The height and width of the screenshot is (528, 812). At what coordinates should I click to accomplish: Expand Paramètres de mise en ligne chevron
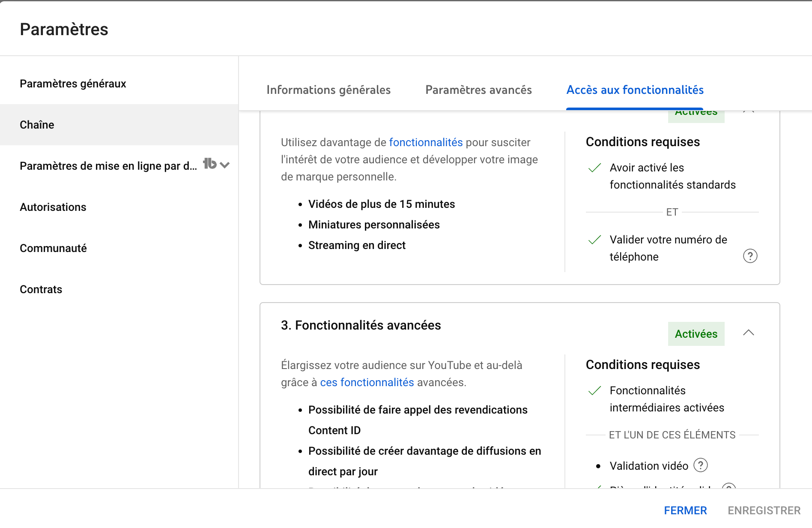[x=225, y=165]
